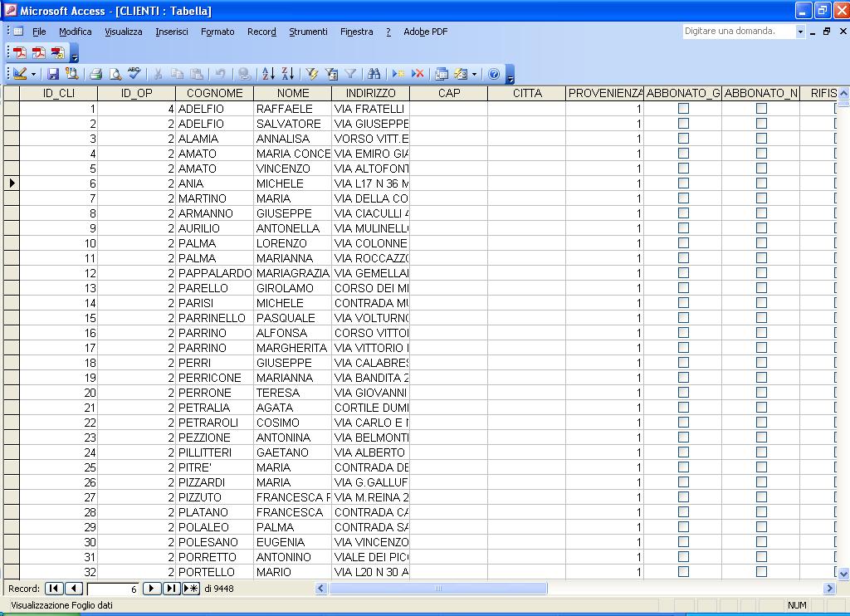Click the third Adobe PDF toolbar icon
Viewport: 850px width, 616px height.
click(57, 52)
